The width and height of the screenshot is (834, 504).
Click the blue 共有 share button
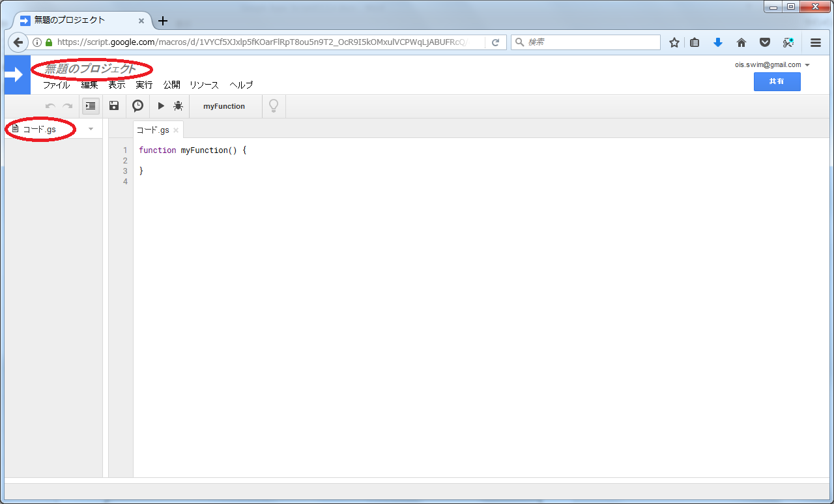(x=777, y=81)
